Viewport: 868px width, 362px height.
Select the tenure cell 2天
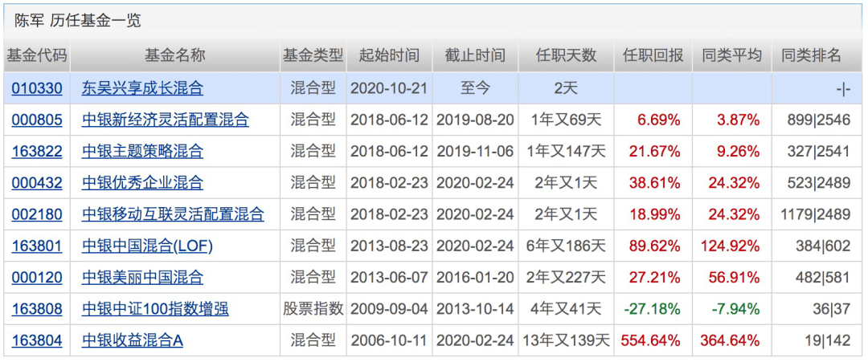tap(566, 87)
